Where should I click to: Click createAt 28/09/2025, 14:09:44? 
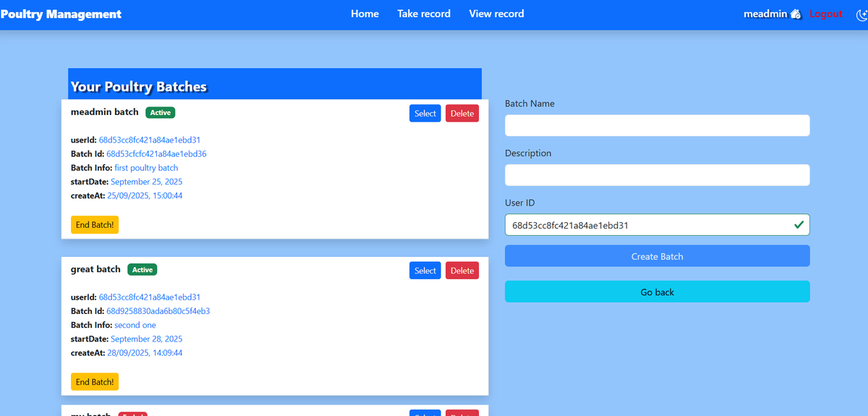tap(145, 352)
